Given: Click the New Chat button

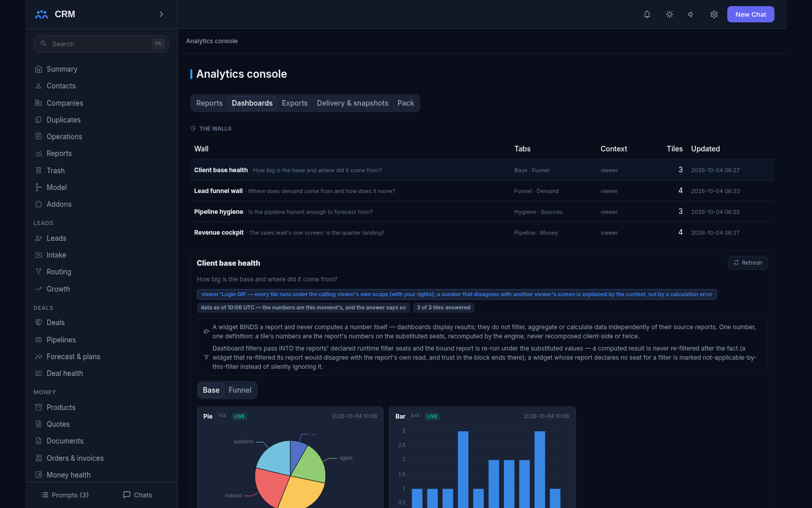Looking at the screenshot, I should (751, 14).
